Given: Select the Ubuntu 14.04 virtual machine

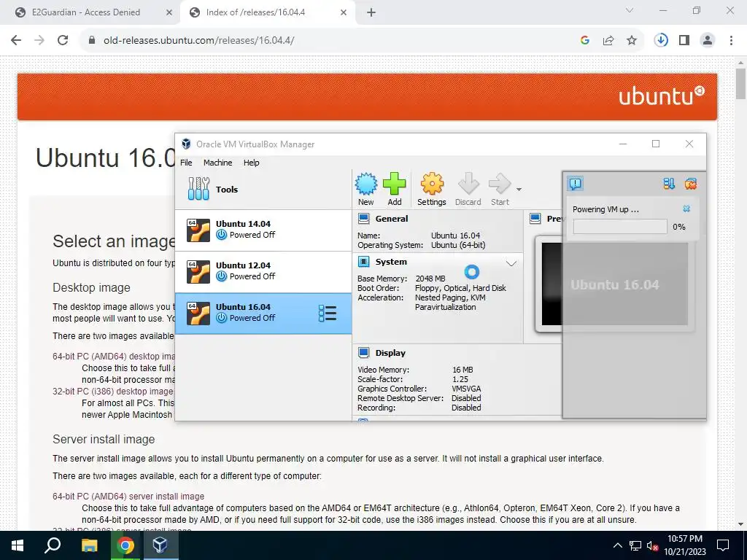Looking at the screenshot, I should (263, 230).
